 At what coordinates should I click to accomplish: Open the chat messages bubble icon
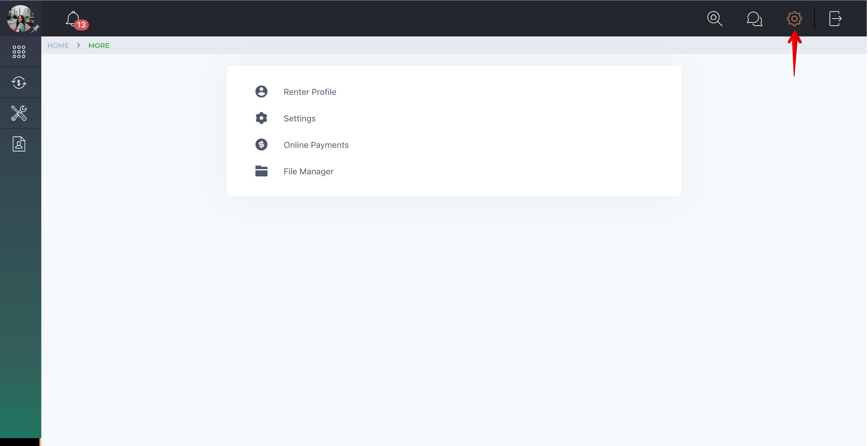coord(754,19)
